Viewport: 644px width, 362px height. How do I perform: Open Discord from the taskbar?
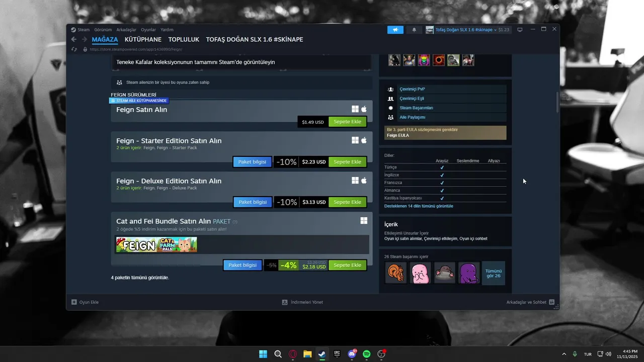tap(352, 354)
